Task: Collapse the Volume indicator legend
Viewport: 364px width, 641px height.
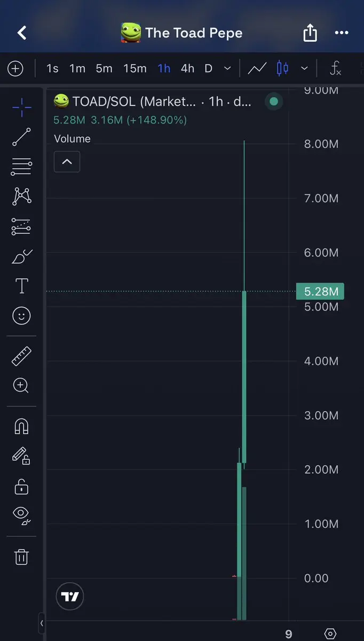Action: [67, 162]
